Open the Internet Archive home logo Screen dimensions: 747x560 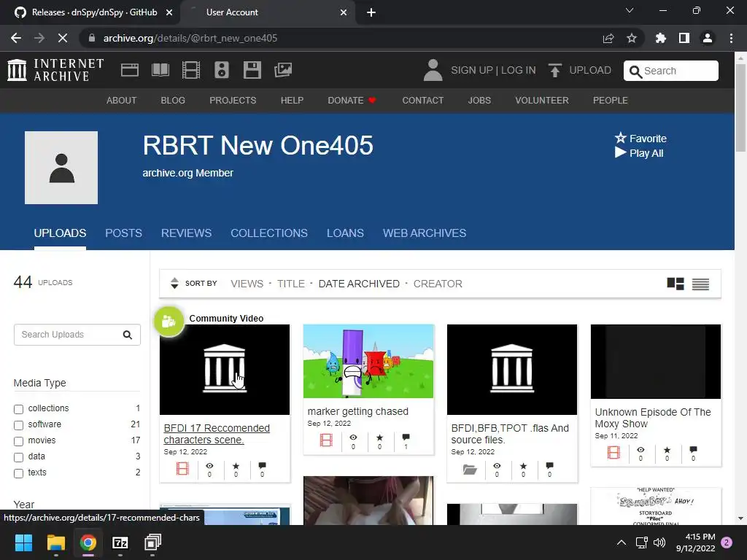point(55,70)
